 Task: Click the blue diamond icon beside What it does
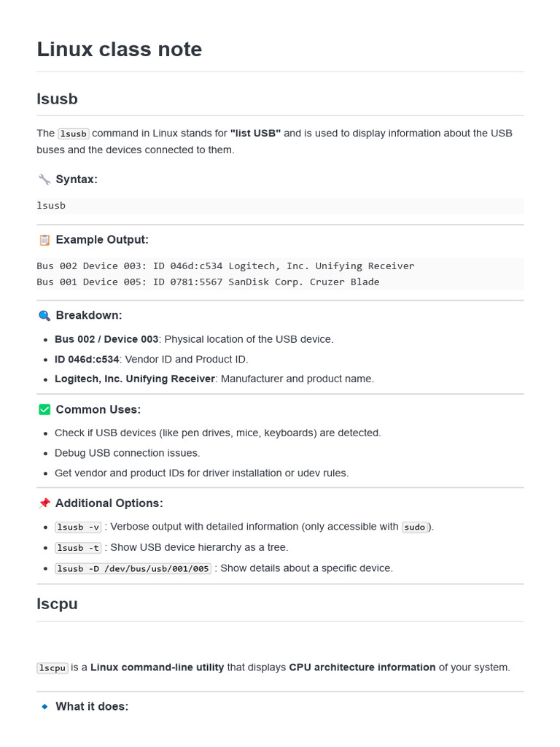coord(44,706)
